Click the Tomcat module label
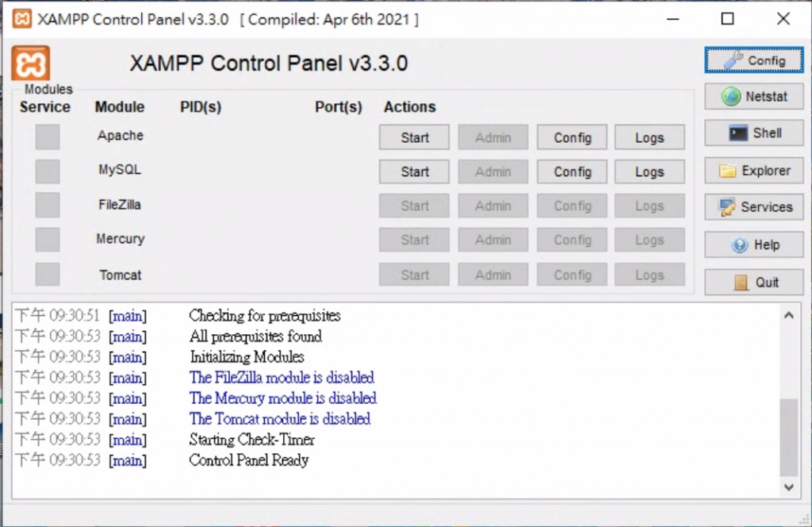The width and height of the screenshot is (812, 527). click(121, 275)
